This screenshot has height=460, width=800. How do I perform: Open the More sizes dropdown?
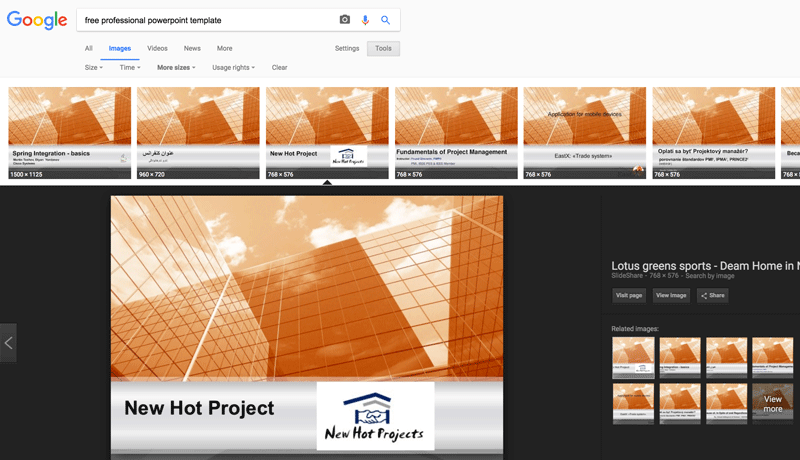coord(176,68)
